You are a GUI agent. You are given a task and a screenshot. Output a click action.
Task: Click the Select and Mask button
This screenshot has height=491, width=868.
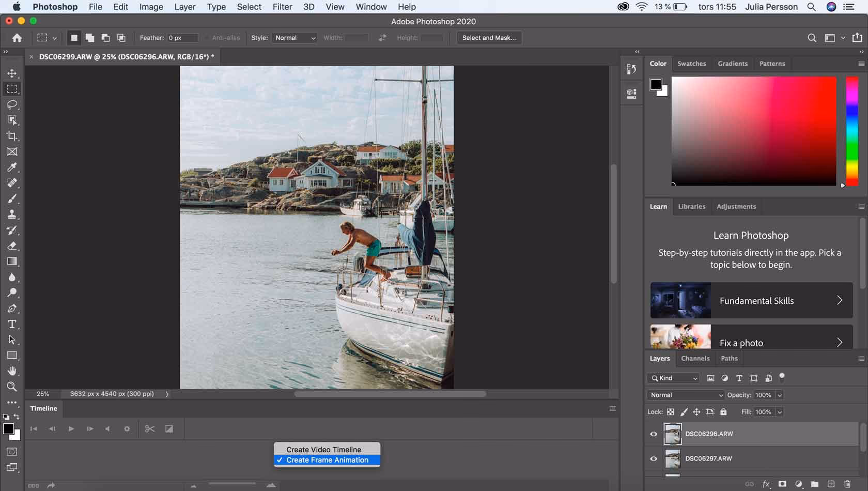pos(488,37)
